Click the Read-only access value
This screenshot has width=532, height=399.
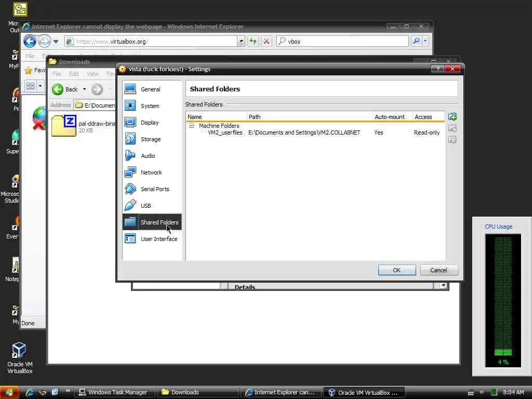point(427,132)
